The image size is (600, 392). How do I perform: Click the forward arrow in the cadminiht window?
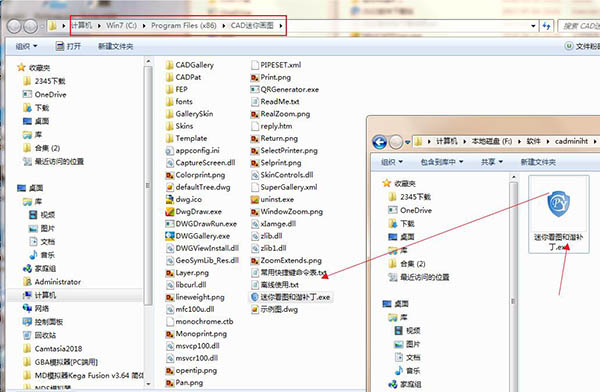coord(396,142)
